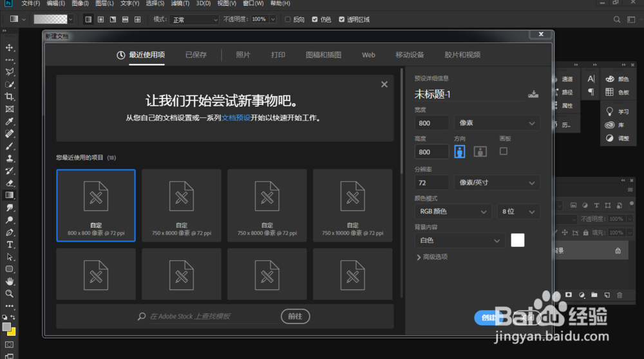Select the Horizontal Type tool
Screen dimensions: 644x359
10,245
